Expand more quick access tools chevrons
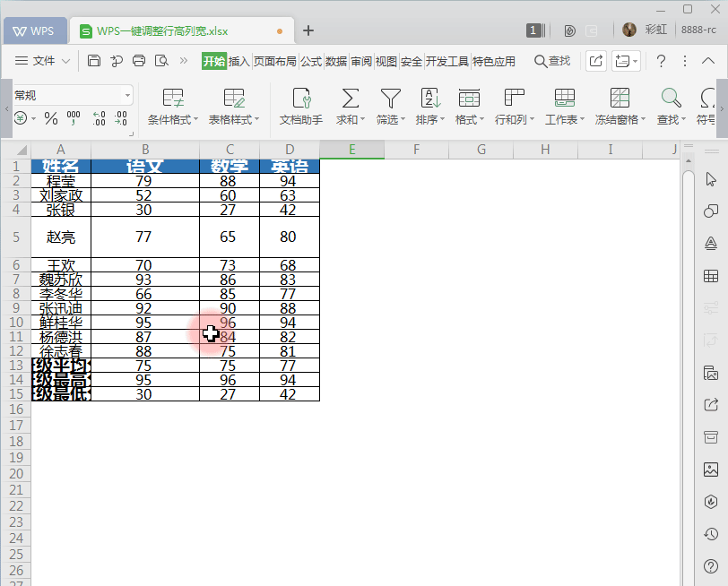Image resolution: width=728 pixels, height=586 pixels. point(184,61)
